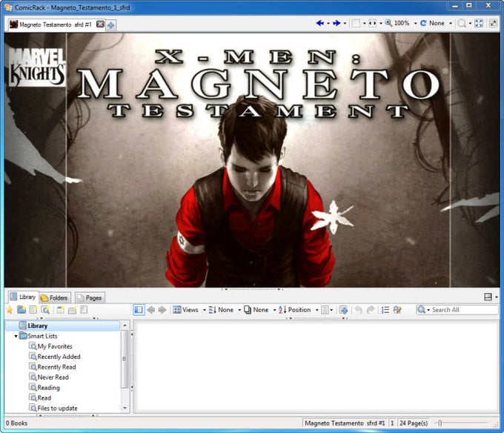Switch to the Pages tab
The image size is (504, 433).
coord(90,298)
